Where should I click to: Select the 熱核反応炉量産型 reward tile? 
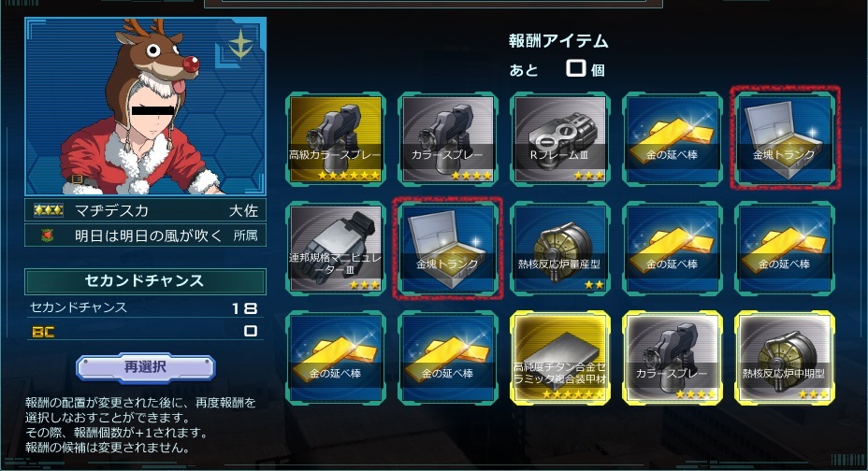[559, 249]
